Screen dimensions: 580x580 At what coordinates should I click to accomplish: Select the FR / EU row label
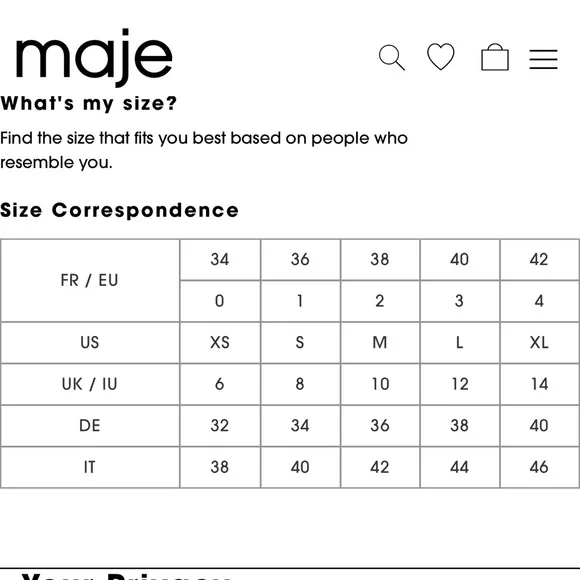[90, 280]
